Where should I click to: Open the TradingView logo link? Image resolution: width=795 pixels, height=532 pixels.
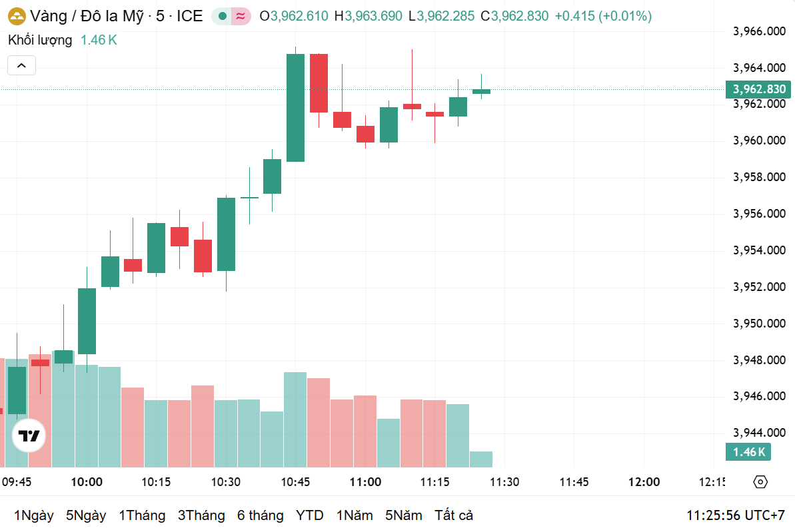29,437
